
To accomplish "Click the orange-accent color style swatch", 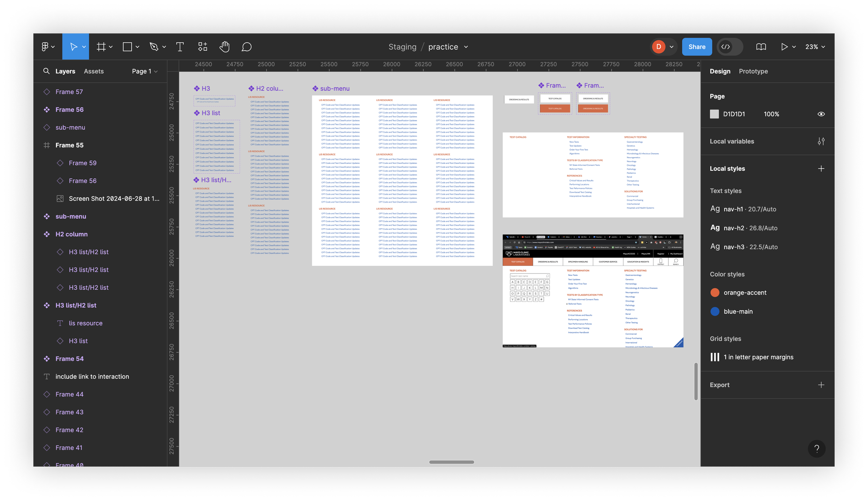I will 715,293.
